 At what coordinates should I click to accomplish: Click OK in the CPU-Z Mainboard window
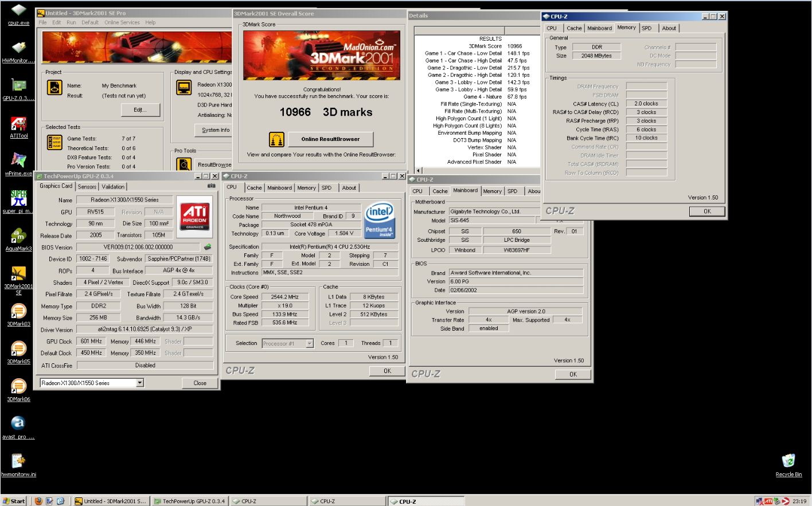[x=573, y=374]
